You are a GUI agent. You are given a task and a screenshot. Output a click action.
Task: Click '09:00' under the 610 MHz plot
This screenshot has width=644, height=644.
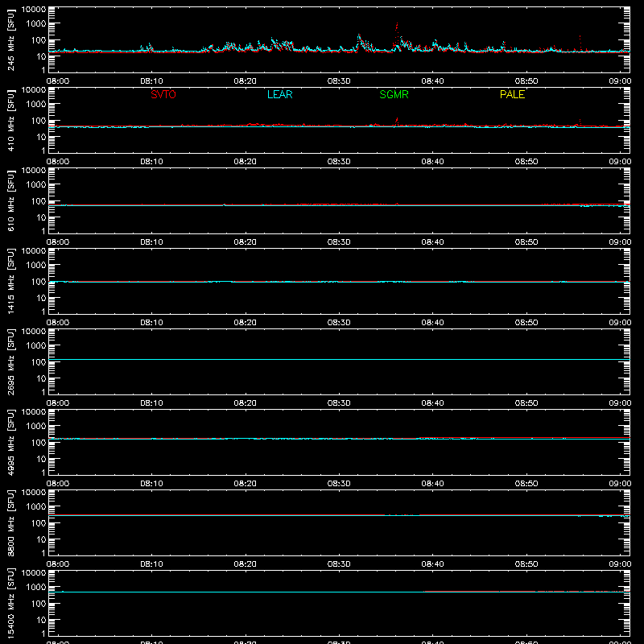[620, 242]
